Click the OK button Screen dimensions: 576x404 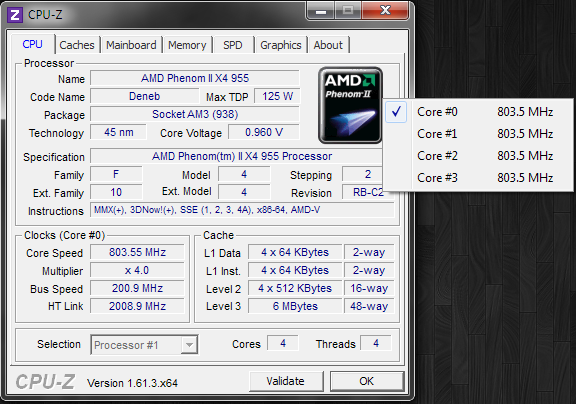(367, 381)
